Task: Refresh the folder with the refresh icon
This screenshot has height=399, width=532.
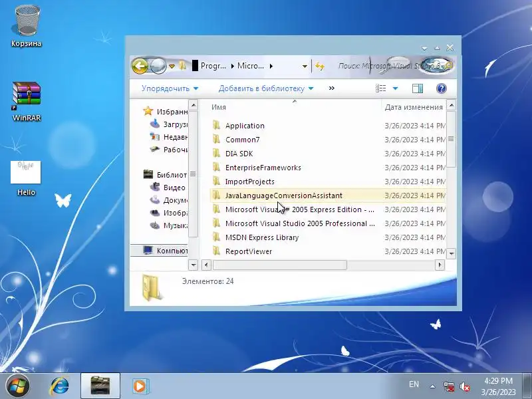Action: coord(320,66)
